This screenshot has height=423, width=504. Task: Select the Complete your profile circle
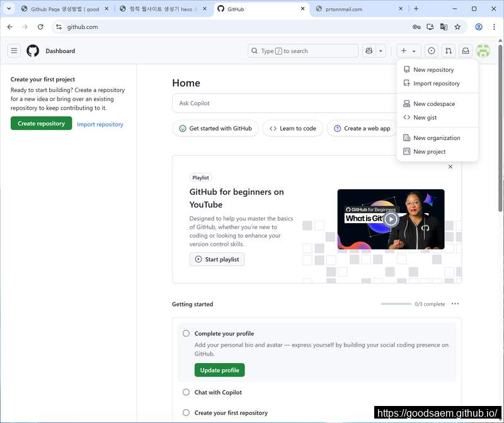(x=186, y=333)
